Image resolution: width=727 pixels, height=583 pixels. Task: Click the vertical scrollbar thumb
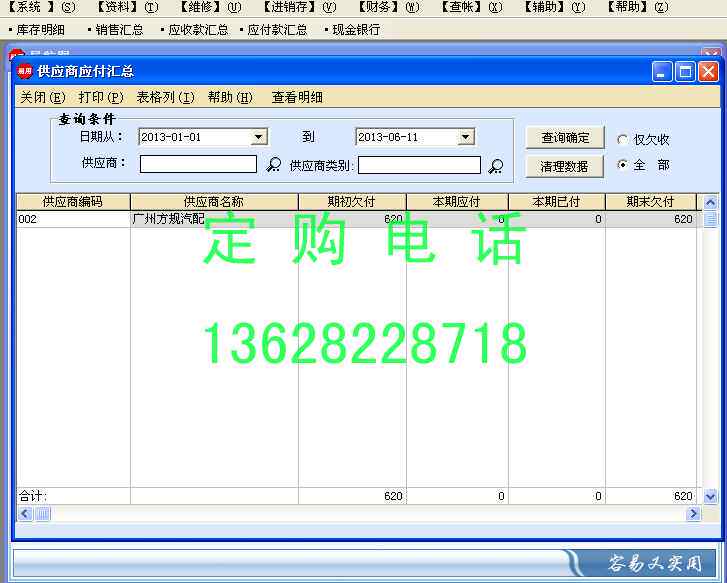pos(710,219)
